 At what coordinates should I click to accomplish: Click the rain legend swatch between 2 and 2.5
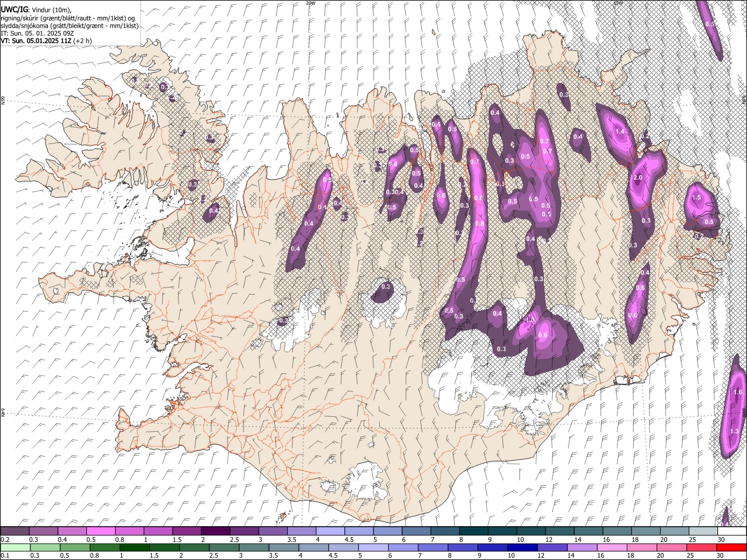pyautogui.click(x=194, y=548)
